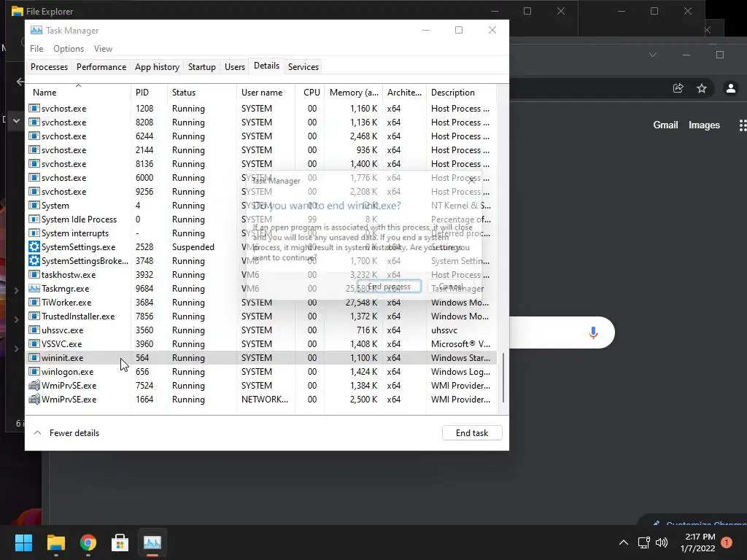Click the End task button
The height and width of the screenshot is (560, 747).
pyautogui.click(x=472, y=433)
